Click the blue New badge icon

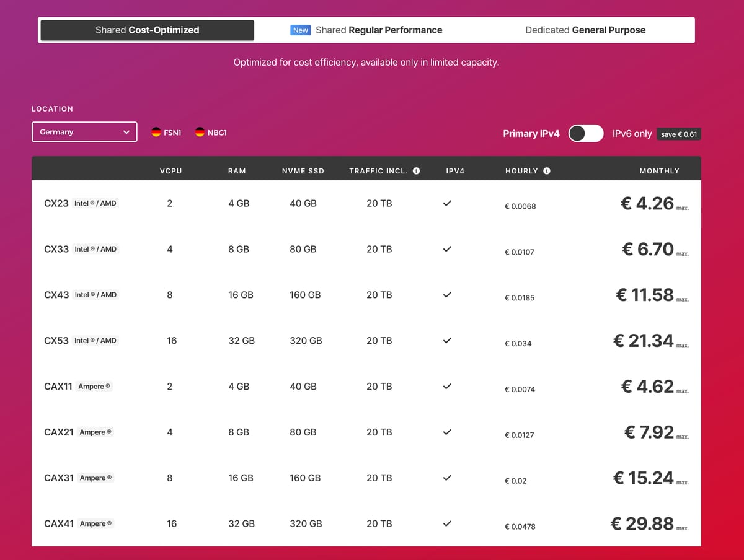pos(301,30)
